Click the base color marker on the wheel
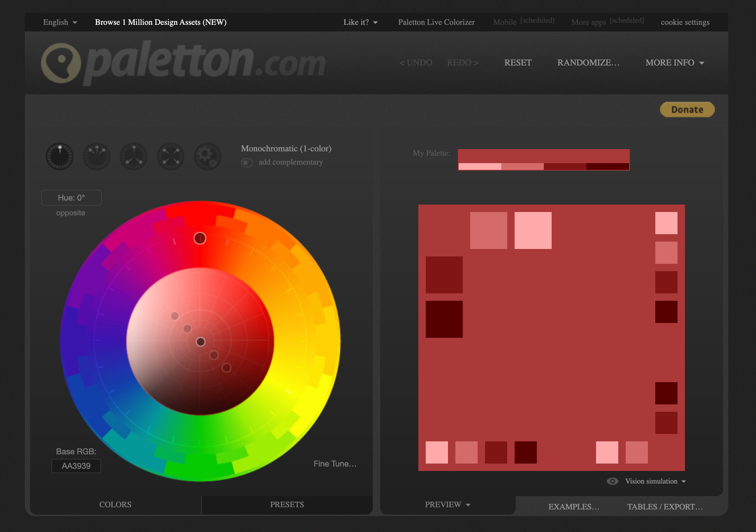The height and width of the screenshot is (532, 756). (x=201, y=342)
